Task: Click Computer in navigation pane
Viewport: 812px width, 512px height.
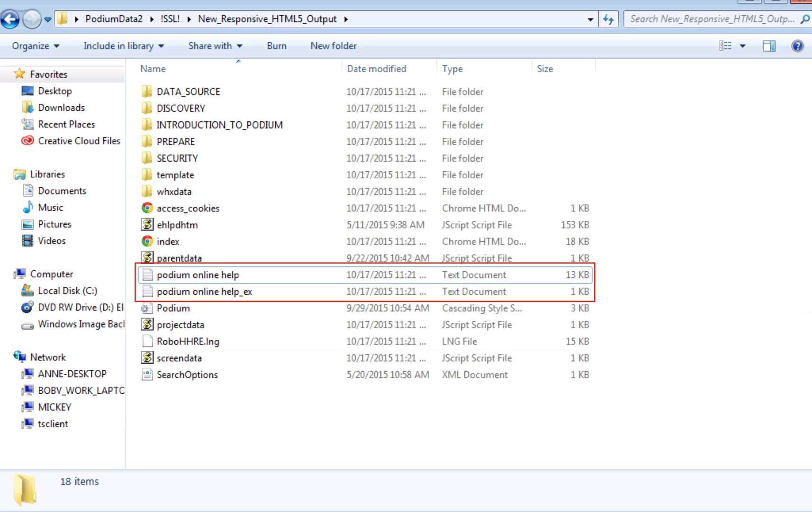Action: click(52, 274)
